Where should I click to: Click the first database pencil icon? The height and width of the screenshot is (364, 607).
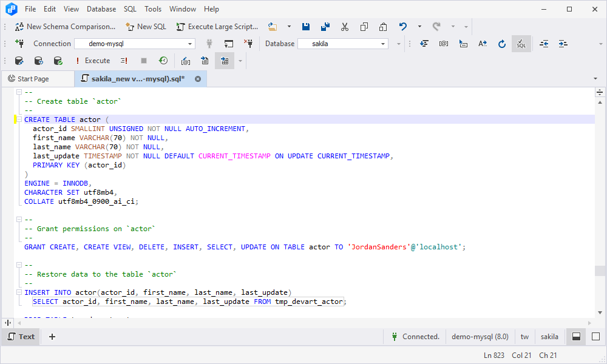19,61
